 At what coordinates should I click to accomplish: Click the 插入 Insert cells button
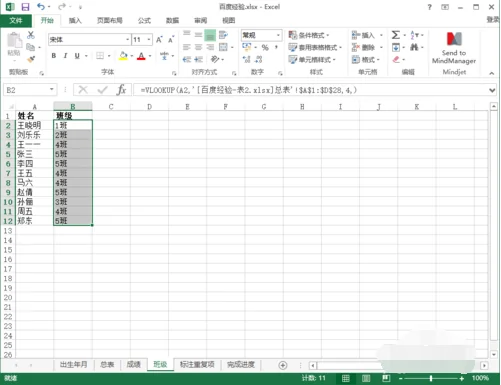click(367, 35)
